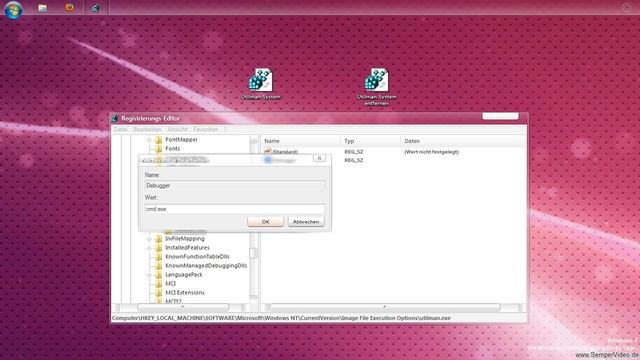
Task: Click the (Standard) value string icon
Action: [x=268, y=151]
